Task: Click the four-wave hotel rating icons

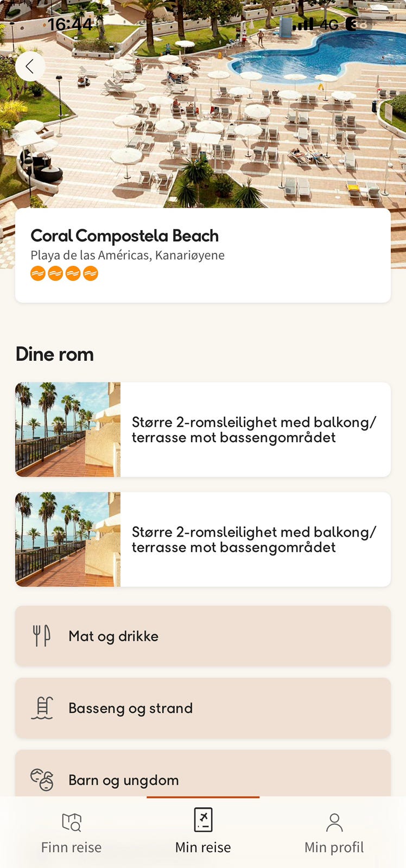Action: click(64, 273)
